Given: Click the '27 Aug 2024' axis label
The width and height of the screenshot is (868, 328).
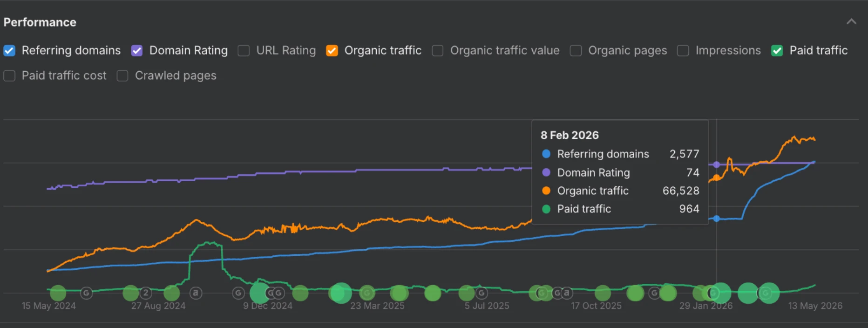Looking at the screenshot, I should [158, 306].
